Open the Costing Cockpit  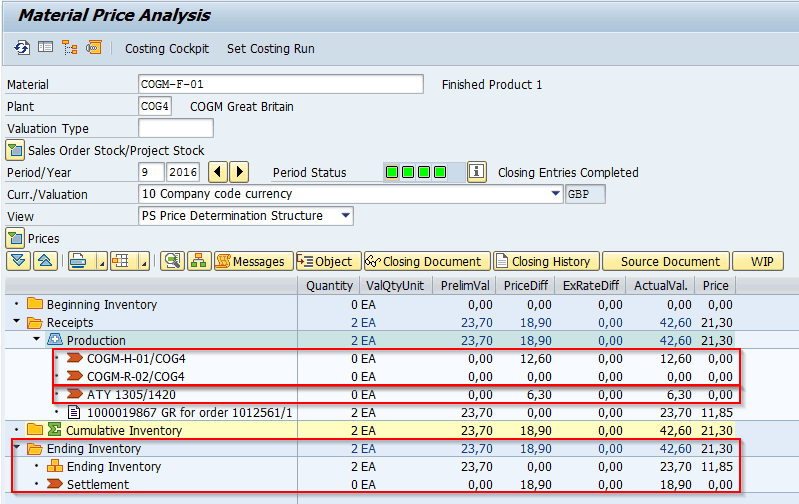(167, 48)
